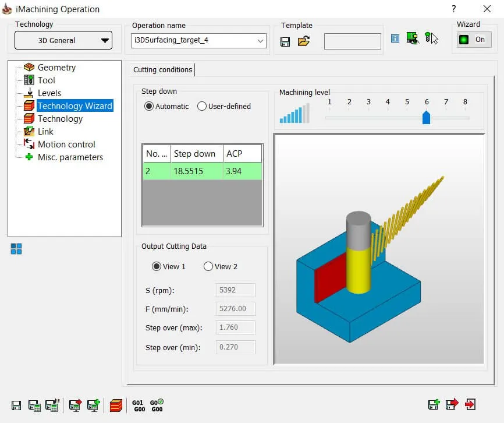Viewport: 504px width, 423px height.
Task: Click the Save and Exit red arrow icon
Action: 452,404
